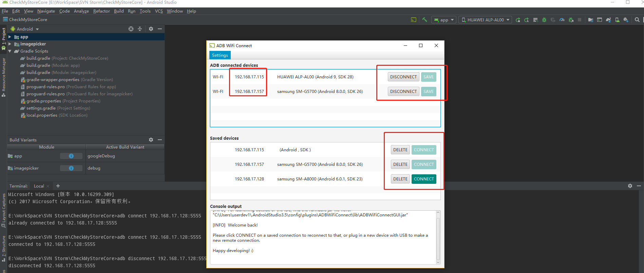Image resolution: width=644 pixels, height=273 pixels.
Task: Click the console output scrollbar thumb
Action: pos(438,239)
